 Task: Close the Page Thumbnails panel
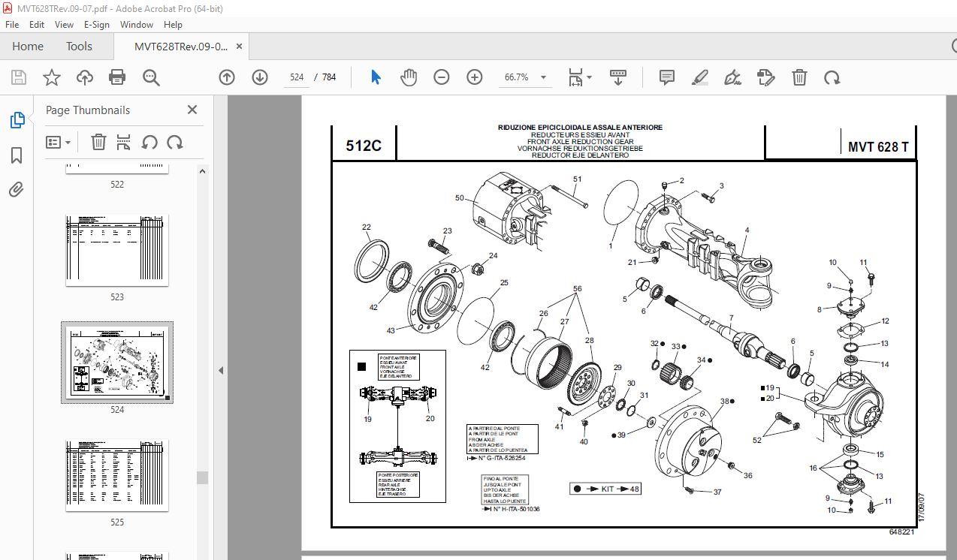(192, 110)
